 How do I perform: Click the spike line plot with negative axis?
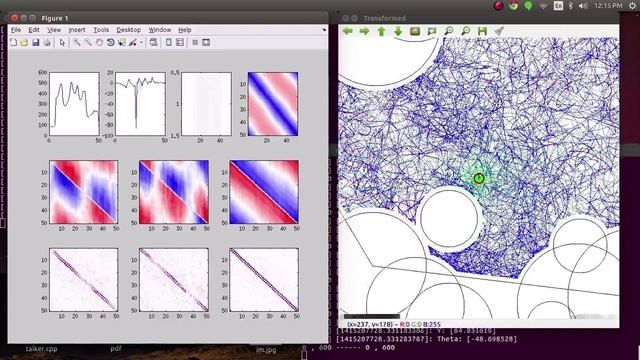pos(140,104)
